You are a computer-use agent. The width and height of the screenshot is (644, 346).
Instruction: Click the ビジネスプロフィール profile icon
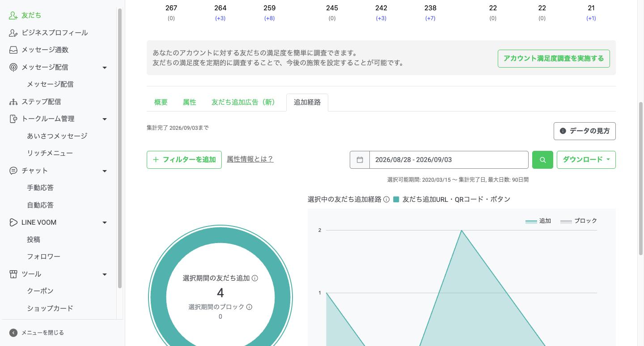pyautogui.click(x=13, y=33)
